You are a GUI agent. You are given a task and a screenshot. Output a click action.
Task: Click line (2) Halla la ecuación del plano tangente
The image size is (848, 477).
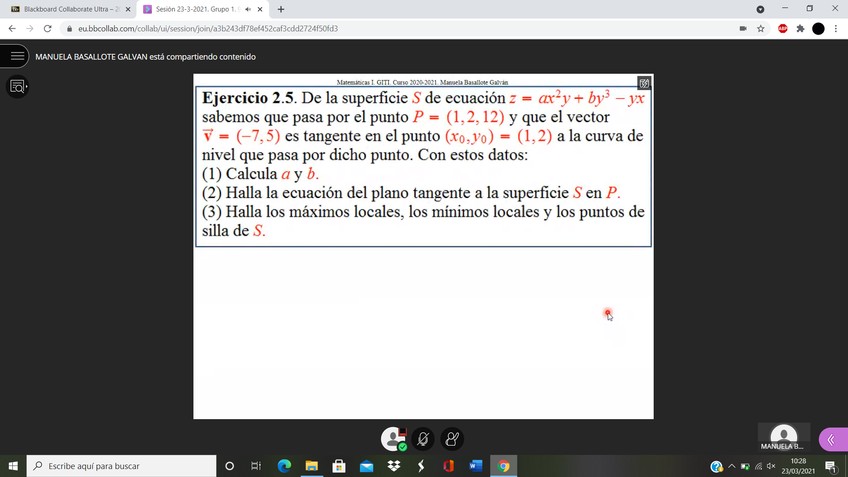coord(411,193)
